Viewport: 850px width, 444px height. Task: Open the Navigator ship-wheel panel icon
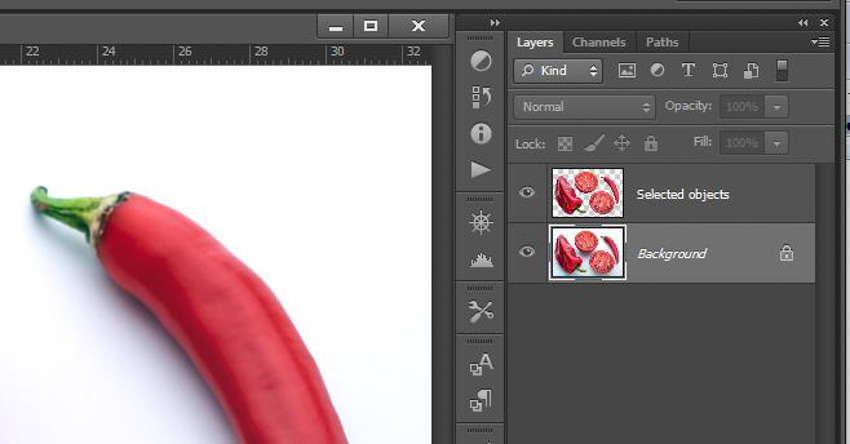point(481,222)
